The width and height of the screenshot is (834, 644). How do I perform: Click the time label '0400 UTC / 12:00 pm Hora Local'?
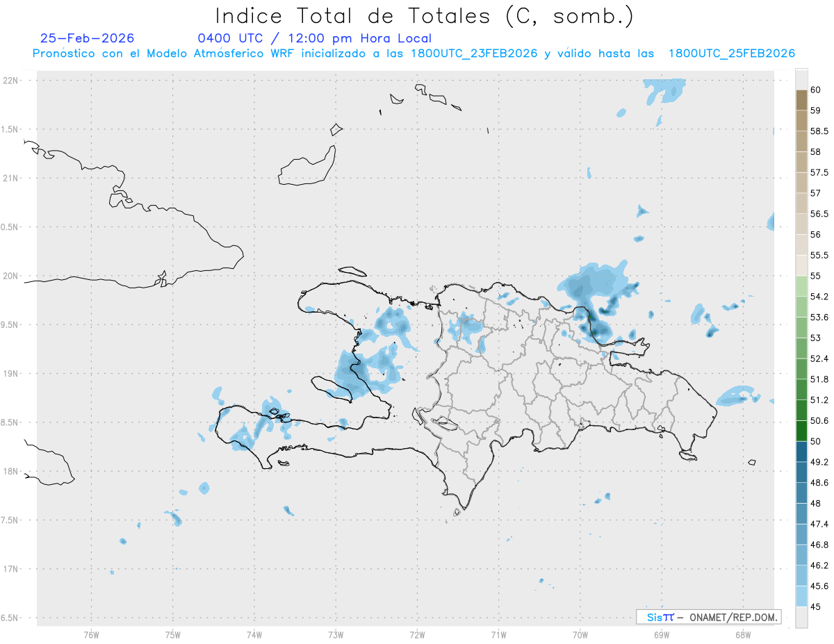pos(315,38)
